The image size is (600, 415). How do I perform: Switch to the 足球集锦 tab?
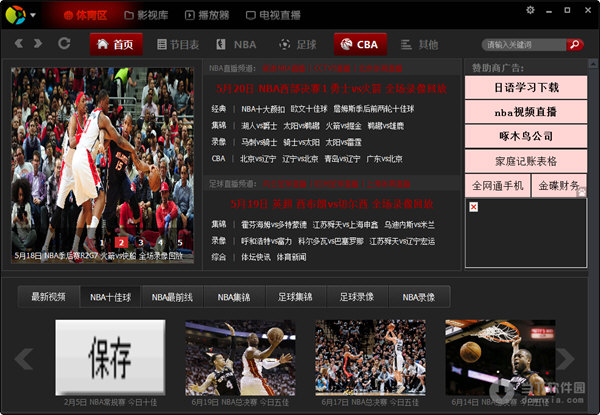pos(295,297)
